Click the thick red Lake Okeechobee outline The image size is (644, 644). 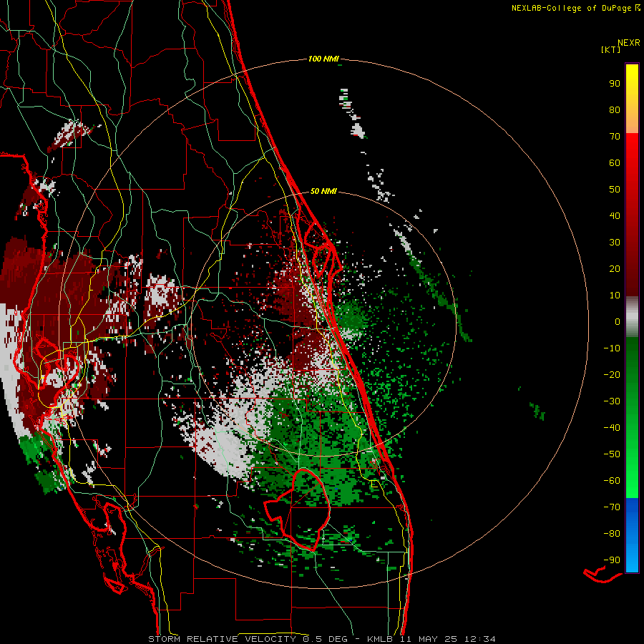296,509
